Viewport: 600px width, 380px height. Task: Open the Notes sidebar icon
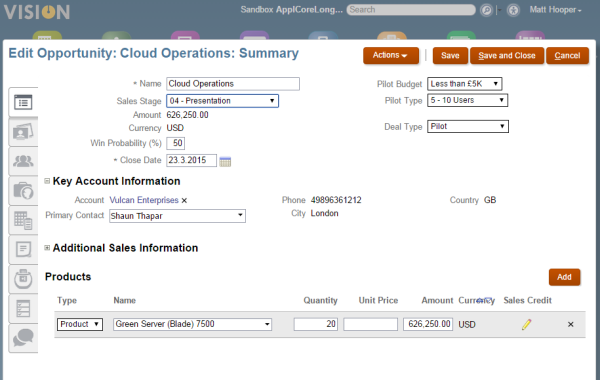click(23, 249)
